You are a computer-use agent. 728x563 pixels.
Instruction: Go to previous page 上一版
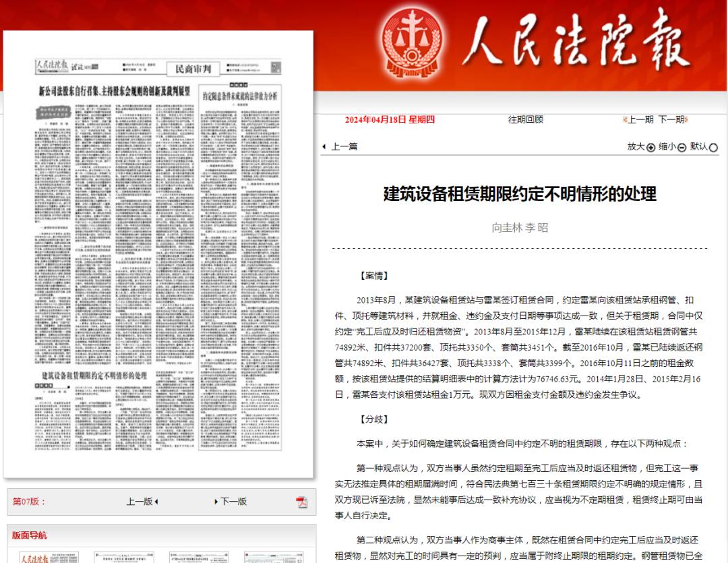140,502
